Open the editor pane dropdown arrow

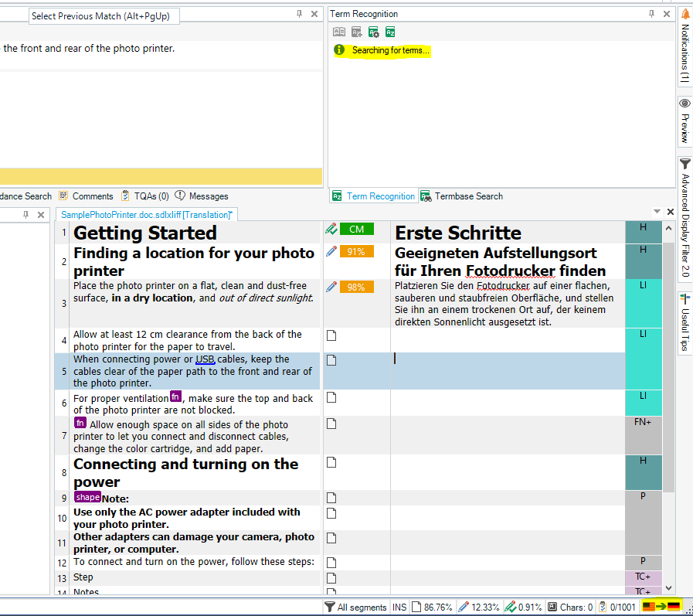tap(656, 210)
